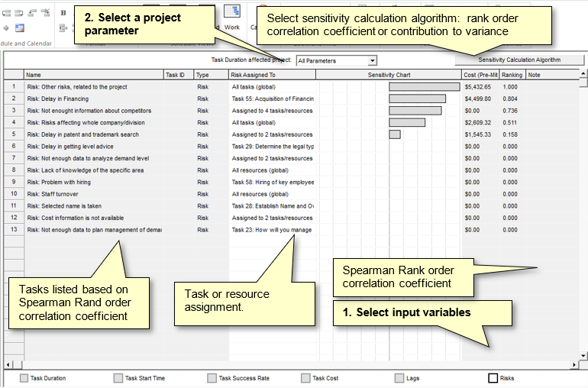588x388 pixels.
Task: Click the Sensitivity Chart column header
Action: pos(389,75)
